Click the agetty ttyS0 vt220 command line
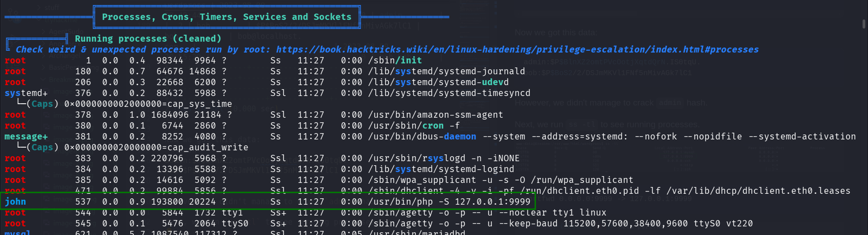868x235 pixels. point(560,223)
